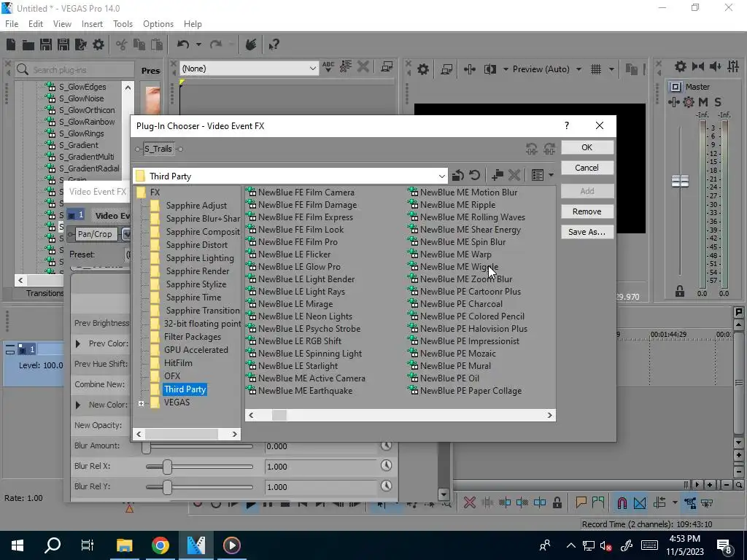747x560 pixels.
Task: Click Up One Level folder icon
Action: point(458,175)
